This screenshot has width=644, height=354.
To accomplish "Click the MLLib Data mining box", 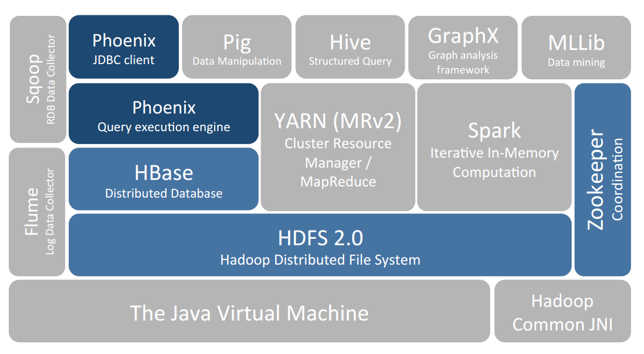I will 576,47.
